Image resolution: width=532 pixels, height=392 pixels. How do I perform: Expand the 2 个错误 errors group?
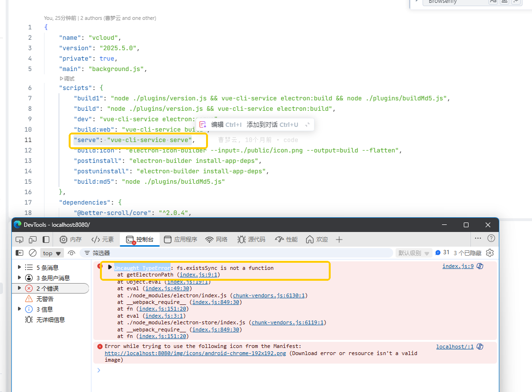19,288
